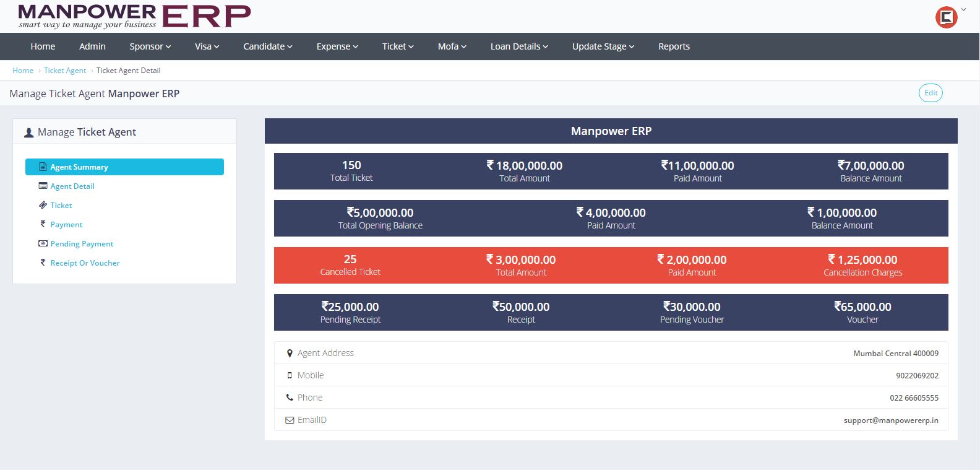Click the ₹11,00,000.00 Paid Amount value
Viewport: 980px width, 470px height.
pos(698,165)
